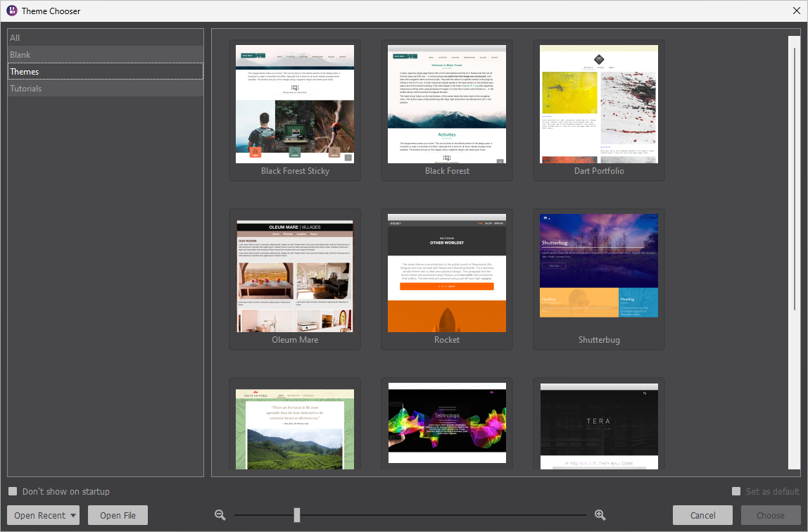The height and width of the screenshot is (532, 808).
Task: Switch to the Tutorials category
Action: (106, 88)
